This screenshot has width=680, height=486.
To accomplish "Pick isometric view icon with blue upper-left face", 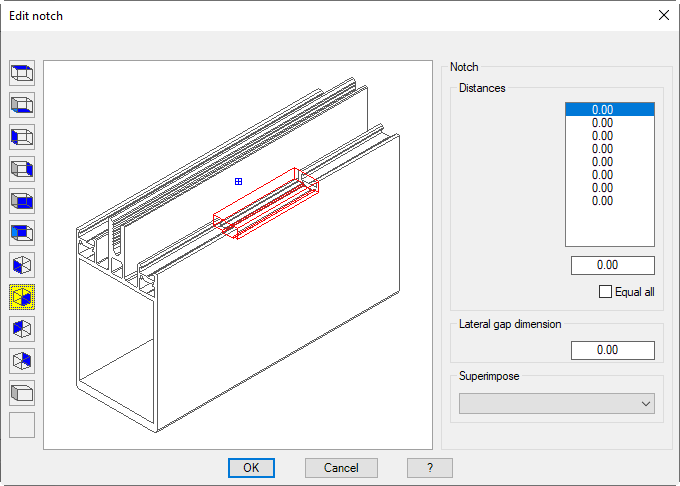I will [22, 328].
